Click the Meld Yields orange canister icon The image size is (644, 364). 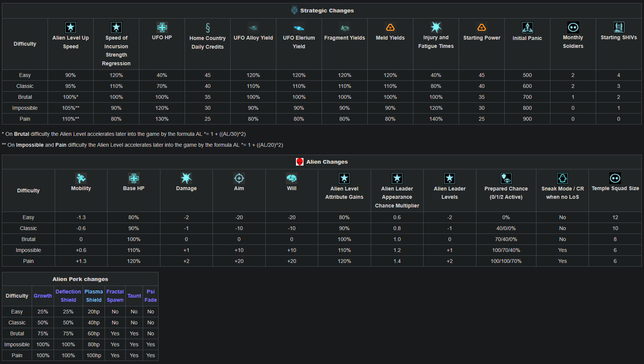[x=390, y=28]
